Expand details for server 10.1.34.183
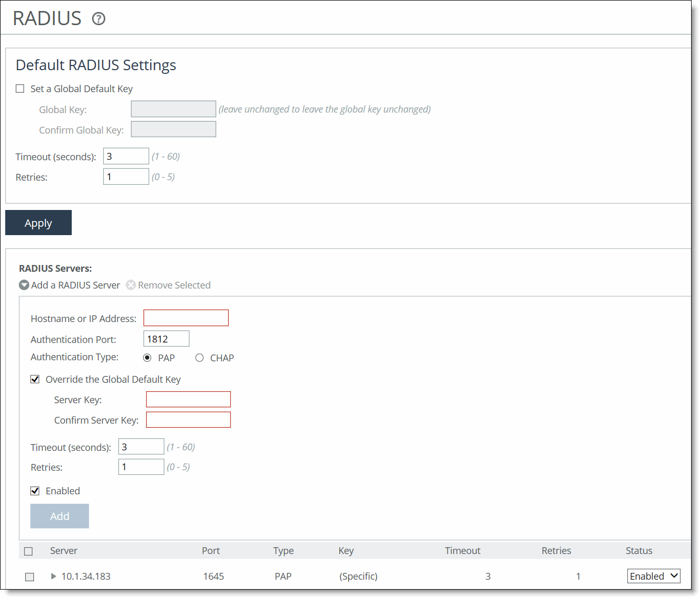The width and height of the screenshot is (700, 598). 53,577
